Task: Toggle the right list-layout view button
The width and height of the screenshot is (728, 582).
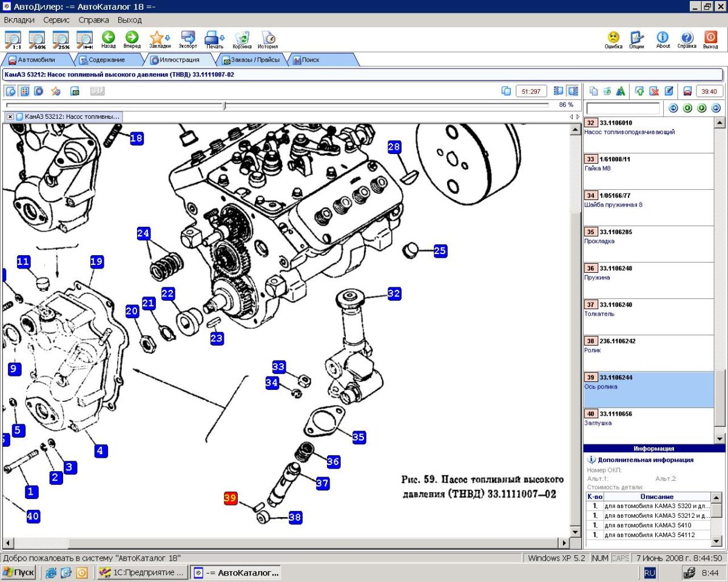Action: 572,91
